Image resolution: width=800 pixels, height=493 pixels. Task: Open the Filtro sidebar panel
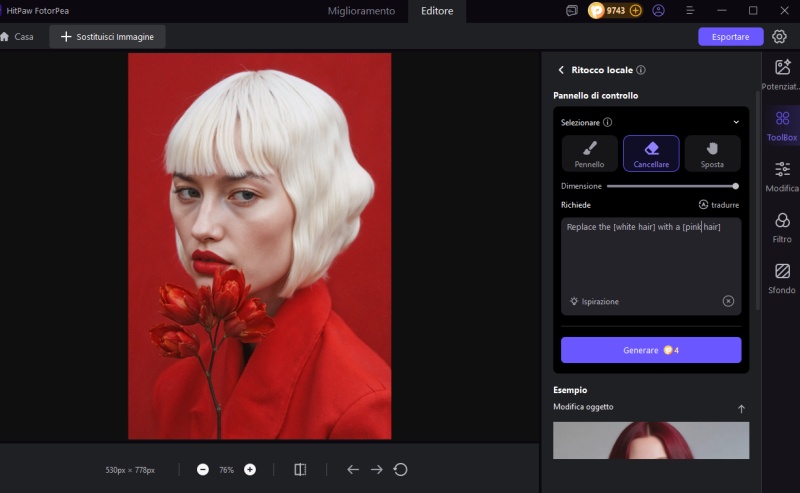tap(782, 227)
